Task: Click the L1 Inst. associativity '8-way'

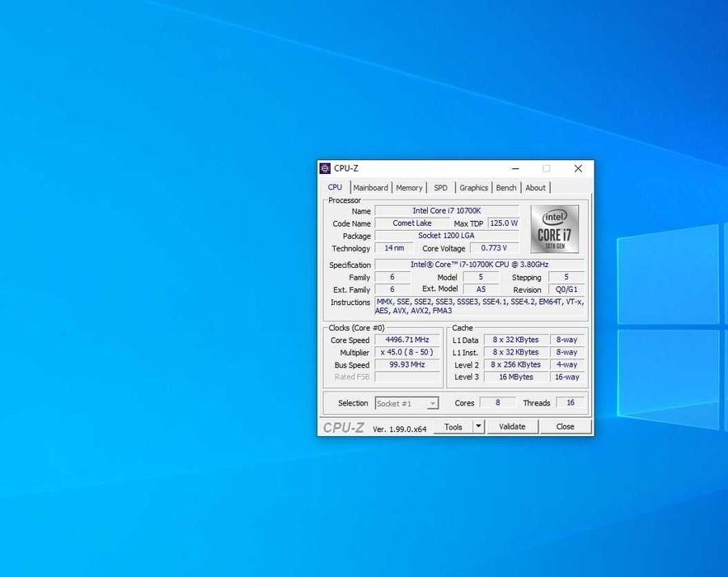Action: (x=567, y=352)
